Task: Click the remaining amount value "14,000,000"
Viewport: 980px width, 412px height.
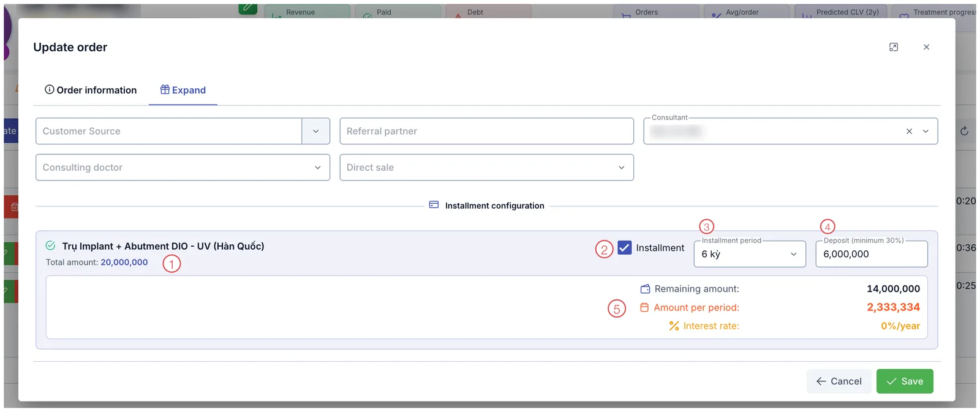Action: tap(893, 289)
